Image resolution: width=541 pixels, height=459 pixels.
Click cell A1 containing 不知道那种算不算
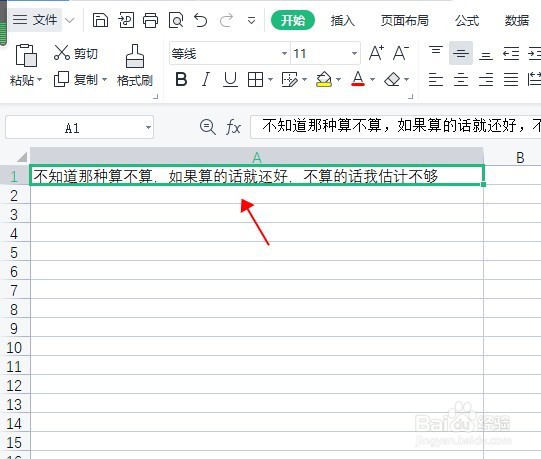(x=257, y=176)
